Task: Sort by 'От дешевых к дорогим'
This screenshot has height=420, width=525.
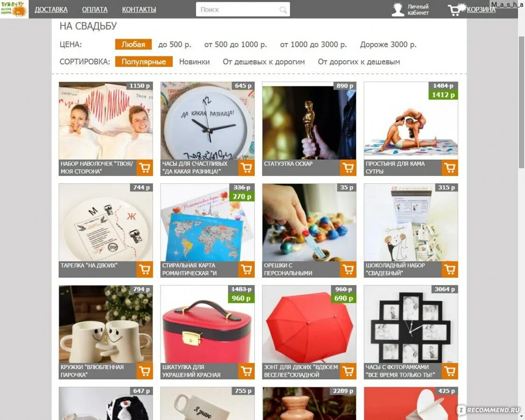Action: click(x=264, y=62)
